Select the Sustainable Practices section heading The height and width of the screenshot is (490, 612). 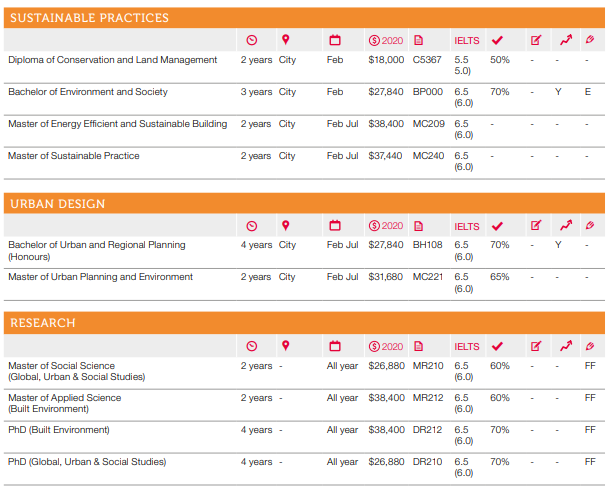90,18
